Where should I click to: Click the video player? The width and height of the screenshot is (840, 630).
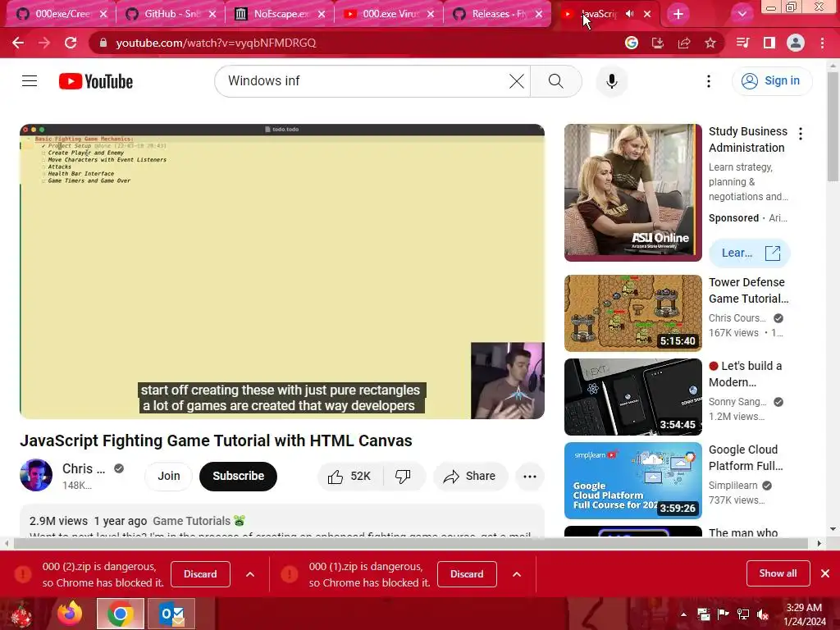click(x=282, y=272)
